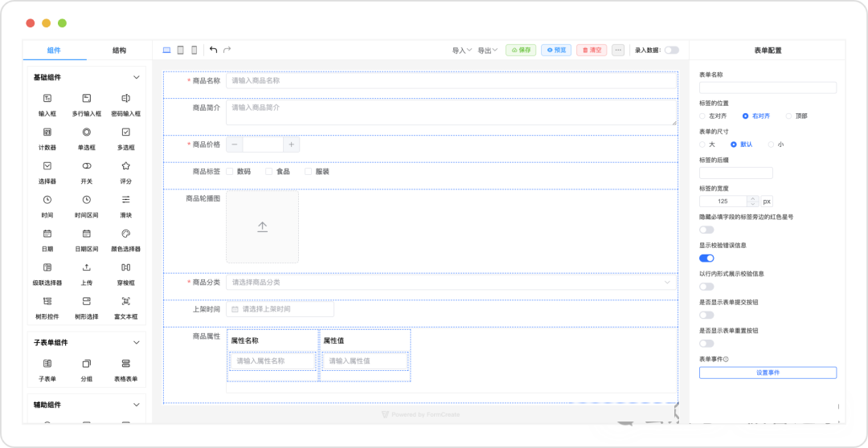This screenshot has height=448, width=868.
Task: Click the 设置事件 button
Action: point(768,373)
